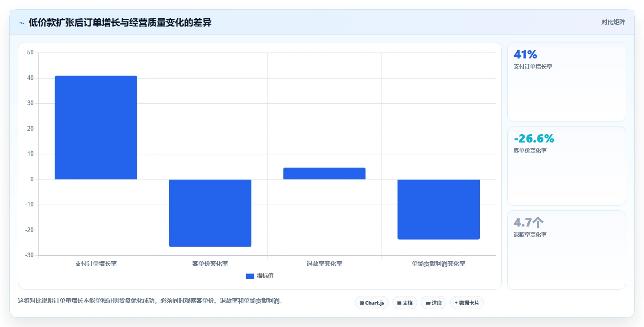Click x-axis label 支付订单增长率
644x327 pixels.
click(x=96, y=264)
